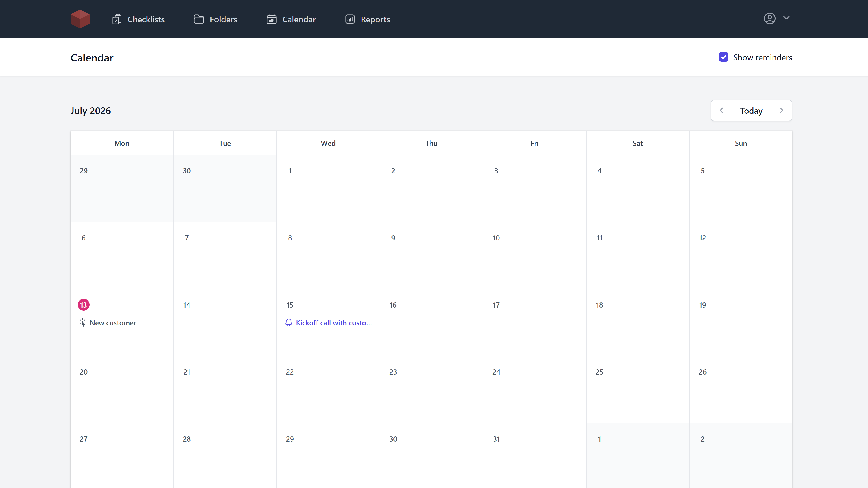Image resolution: width=868 pixels, height=488 pixels.
Task: Select date 9 number
Action: (x=393, y=238)
